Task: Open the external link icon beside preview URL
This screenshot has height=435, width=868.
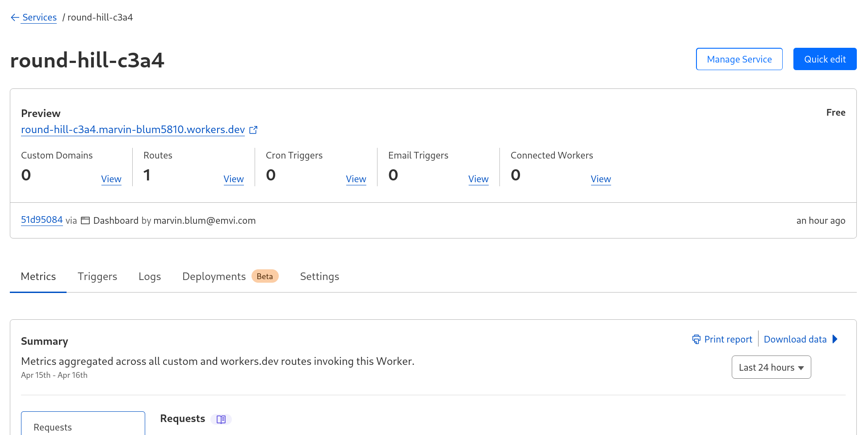Action: [x=253, y=130]
